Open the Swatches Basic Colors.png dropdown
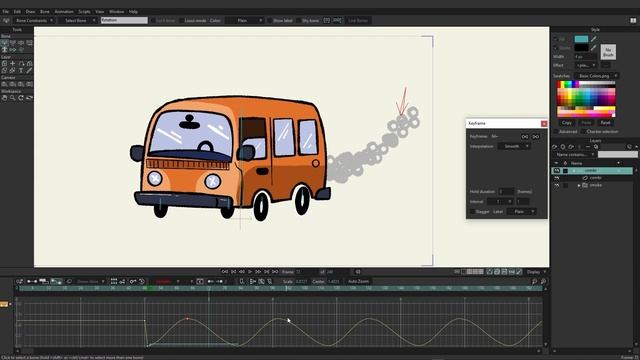The width and height of the screenshot is (640, 360). [597, 76]
